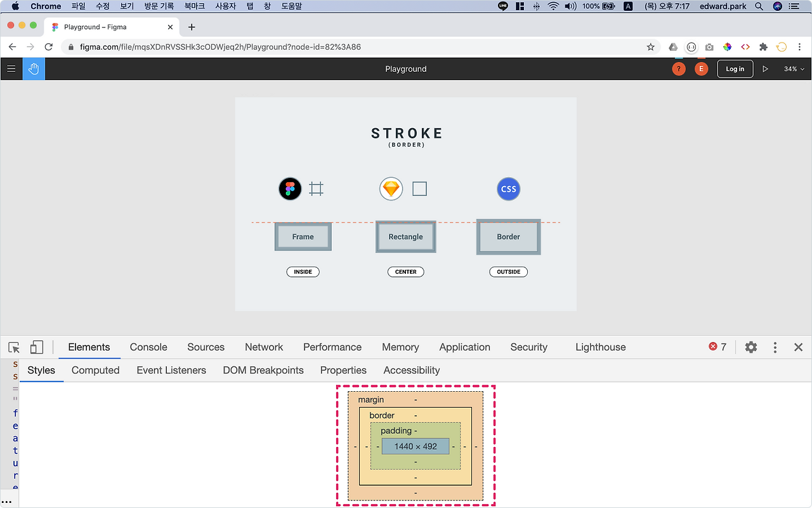Select the Styles sub-tab
Viewport: 812px width, 508px height.
tap(41, 370)
